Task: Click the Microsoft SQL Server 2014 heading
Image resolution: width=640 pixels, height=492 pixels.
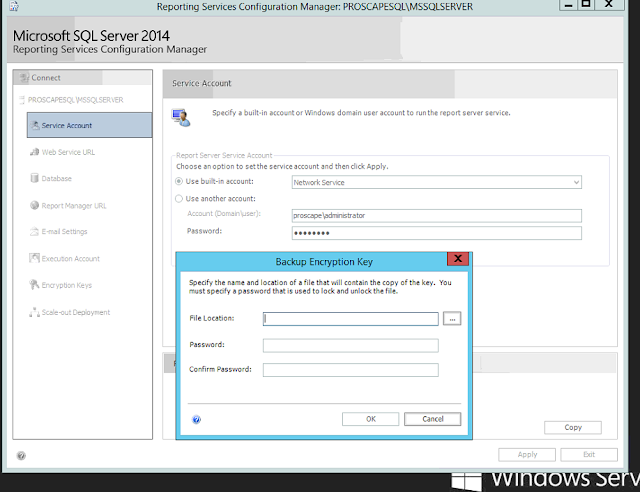Action: pos(91,36)
